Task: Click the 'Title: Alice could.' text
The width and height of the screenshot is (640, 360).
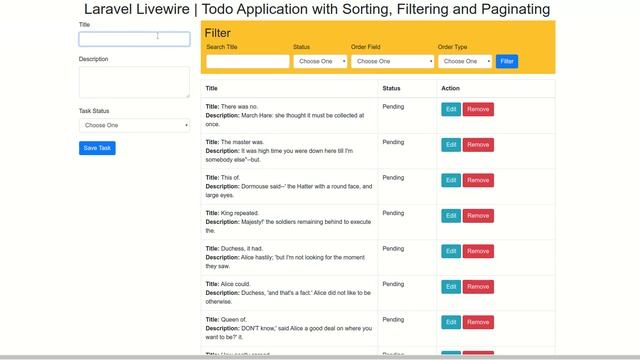Action: point(228,284)
